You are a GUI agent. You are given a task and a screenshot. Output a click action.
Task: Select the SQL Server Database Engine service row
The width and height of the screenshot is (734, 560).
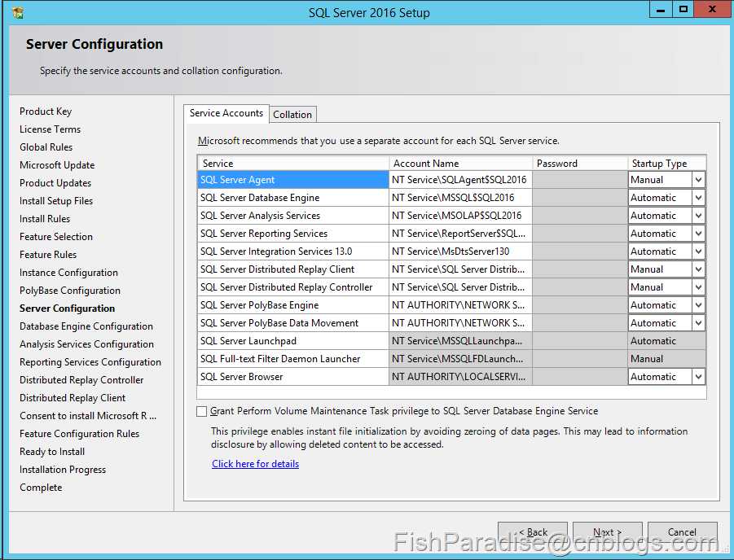tap(293, 198)
